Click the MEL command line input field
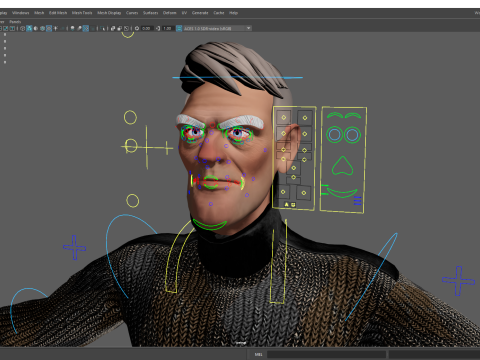This screenshot has width=480, height=360. pos(326,354)
